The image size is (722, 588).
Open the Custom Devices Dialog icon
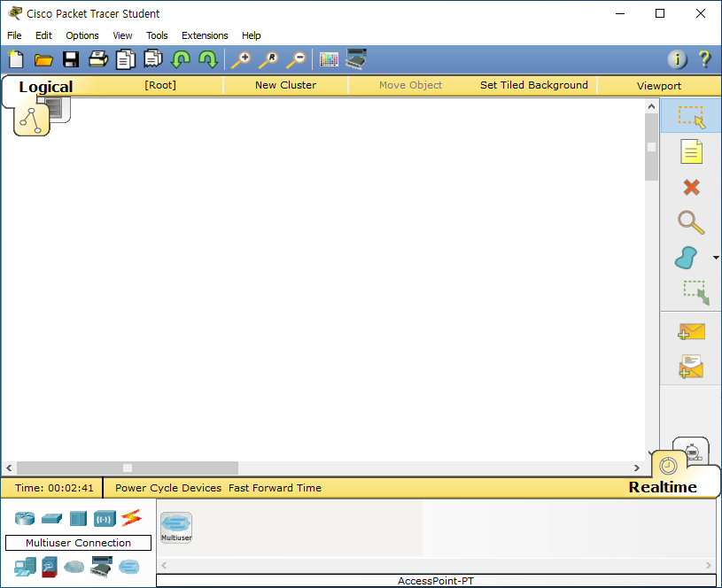pos(356,59)
